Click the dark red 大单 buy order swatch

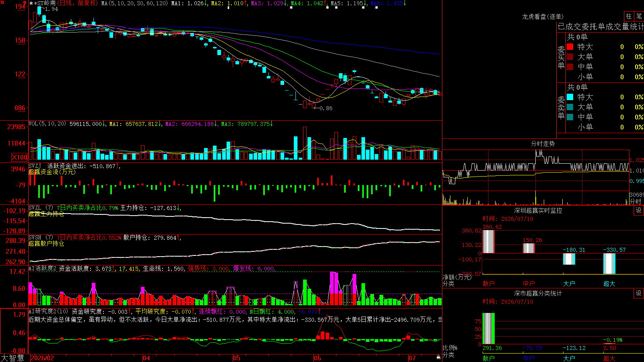tap(570, 57)
